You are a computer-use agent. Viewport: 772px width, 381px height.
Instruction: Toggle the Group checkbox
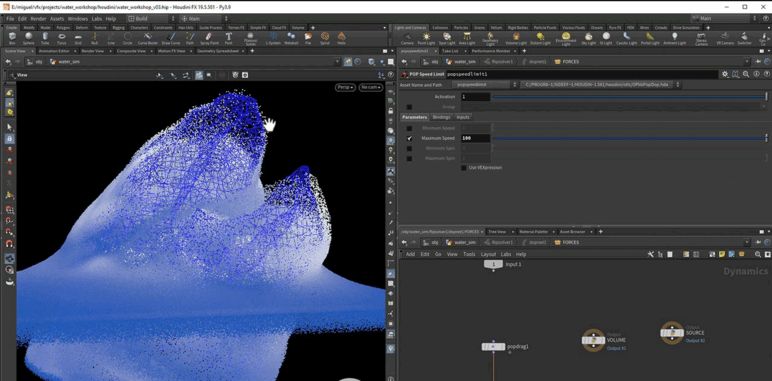tap(409, 107)
